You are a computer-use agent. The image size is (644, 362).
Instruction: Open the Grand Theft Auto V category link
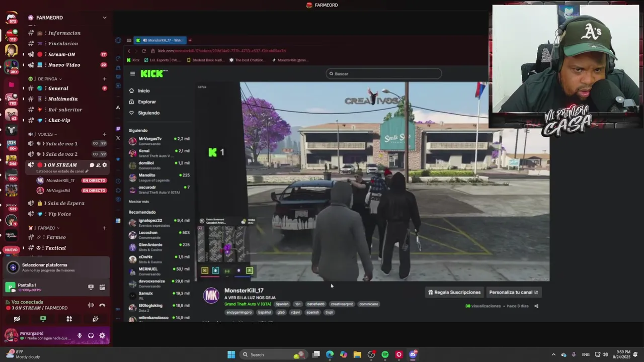pyautogui.click(x=248, y=304)
